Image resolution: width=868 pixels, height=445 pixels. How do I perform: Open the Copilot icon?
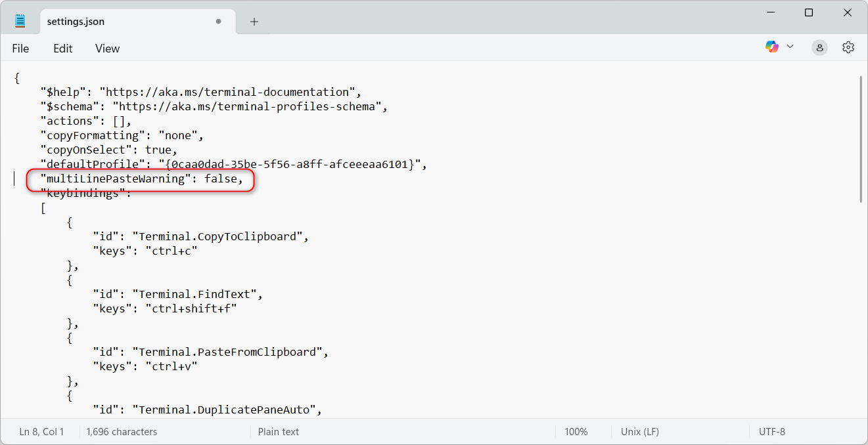point(771,47)
